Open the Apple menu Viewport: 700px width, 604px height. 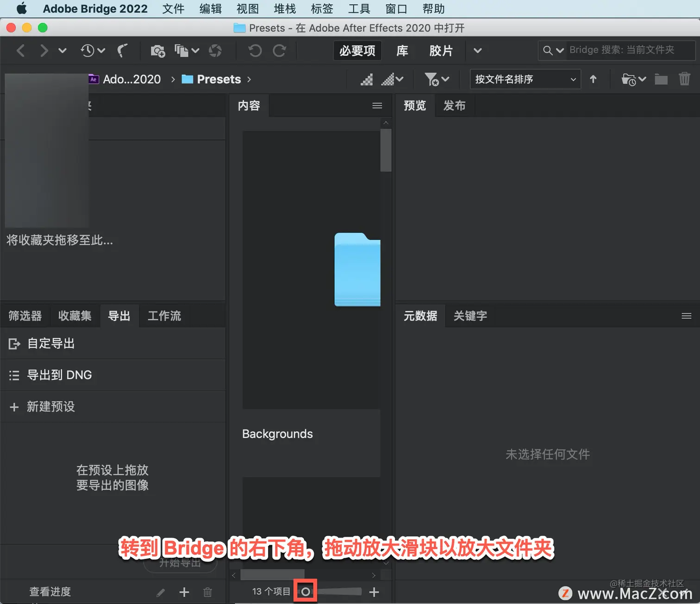point(22,8)
